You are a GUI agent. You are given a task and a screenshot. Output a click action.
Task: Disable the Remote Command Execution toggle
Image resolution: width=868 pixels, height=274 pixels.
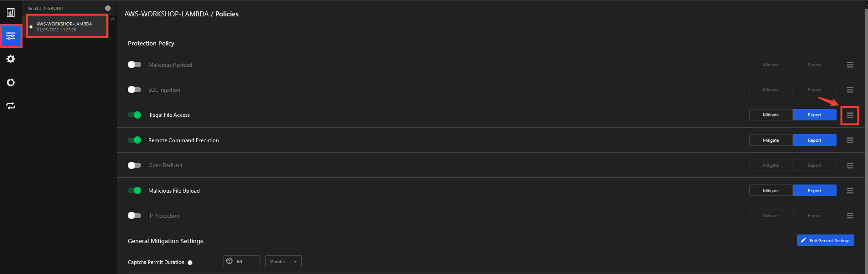(x=134, y=140)
